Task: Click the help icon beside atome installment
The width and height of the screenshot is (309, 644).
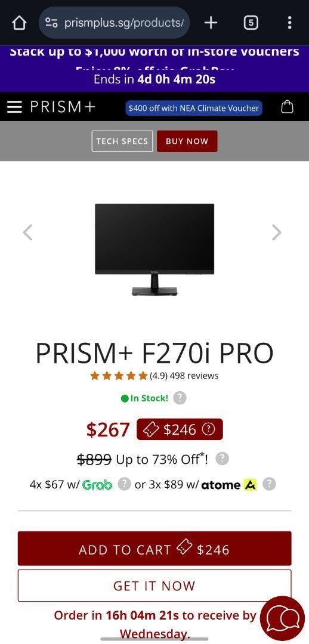Action: 269,484
